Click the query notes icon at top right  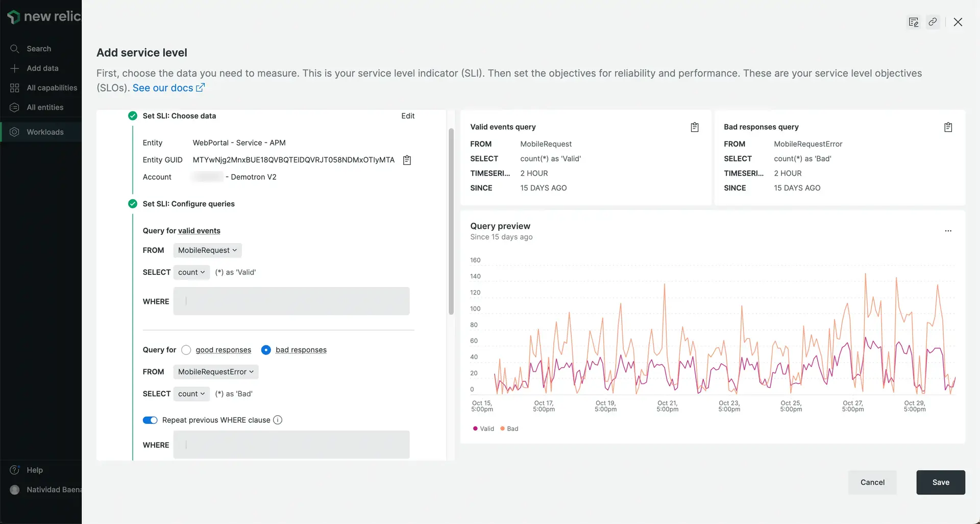click(913, 22)
